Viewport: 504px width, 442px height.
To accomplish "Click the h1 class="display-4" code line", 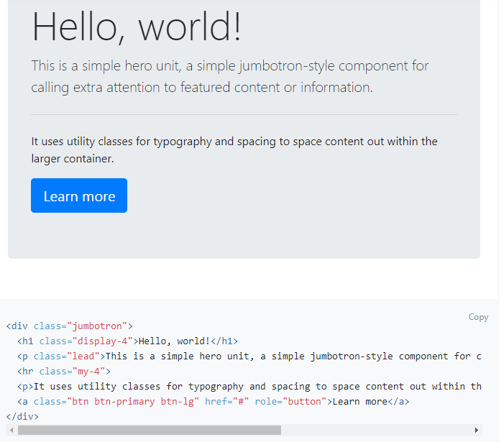I will point(127,341).
